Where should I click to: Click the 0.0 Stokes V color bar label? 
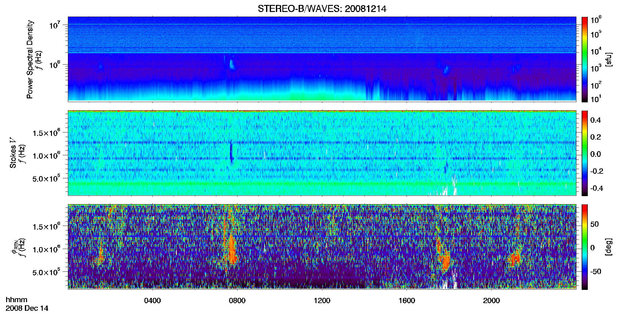coord(595,154)
